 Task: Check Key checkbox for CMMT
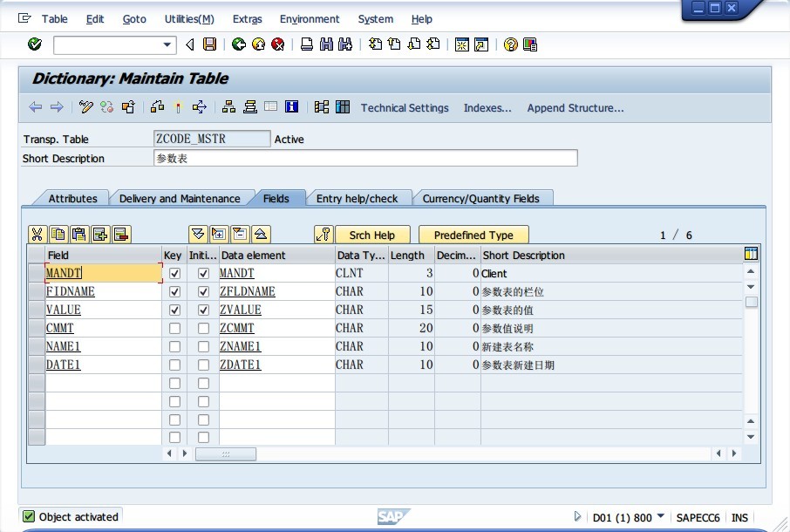pos(174,329)
